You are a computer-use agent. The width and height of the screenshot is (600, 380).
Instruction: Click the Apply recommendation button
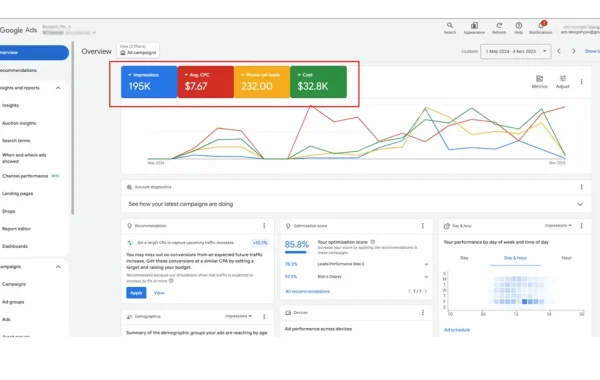click(136, 293)
